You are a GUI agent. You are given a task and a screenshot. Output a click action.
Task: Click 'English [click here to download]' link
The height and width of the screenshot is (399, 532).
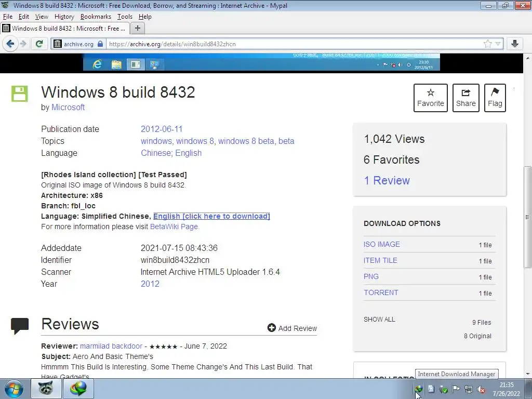coord(212,216)
